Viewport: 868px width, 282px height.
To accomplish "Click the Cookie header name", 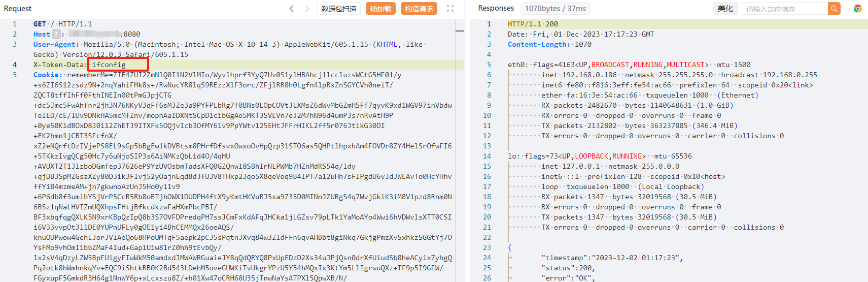I will (x=48, y=75).
